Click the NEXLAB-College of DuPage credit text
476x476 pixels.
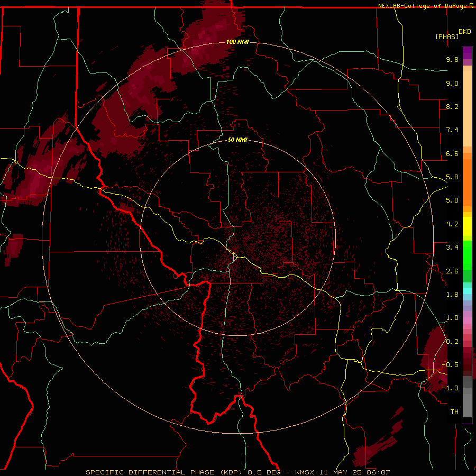coord(423,6)
